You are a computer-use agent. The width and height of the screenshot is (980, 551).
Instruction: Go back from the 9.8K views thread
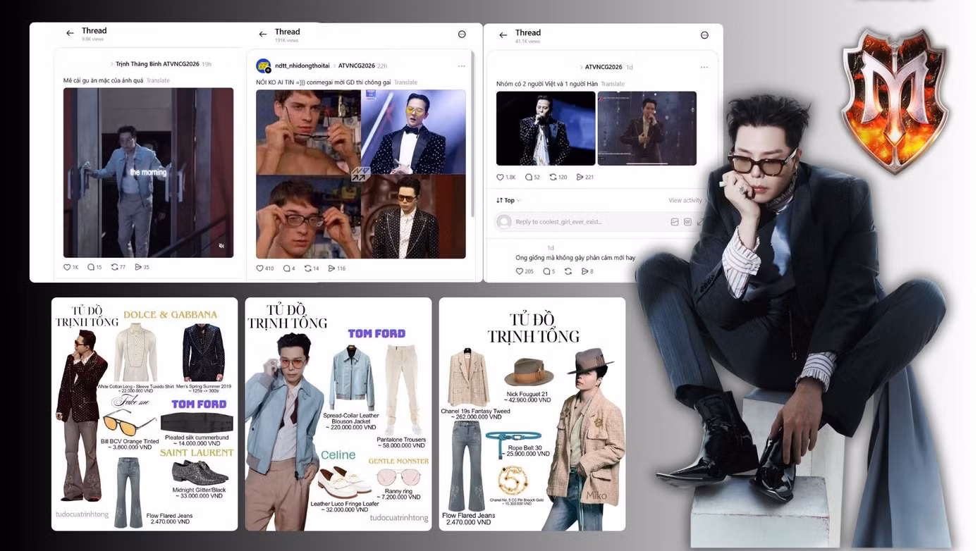click(x=70, y=33)
